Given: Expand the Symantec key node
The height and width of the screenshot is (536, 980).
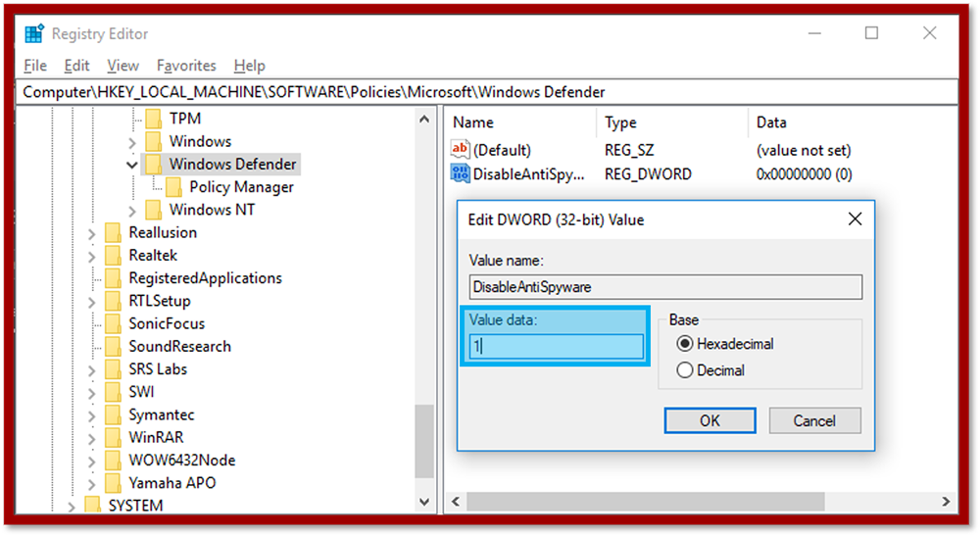Looking at the screenshot, I should pyautogui.click(x=92, y=416).
